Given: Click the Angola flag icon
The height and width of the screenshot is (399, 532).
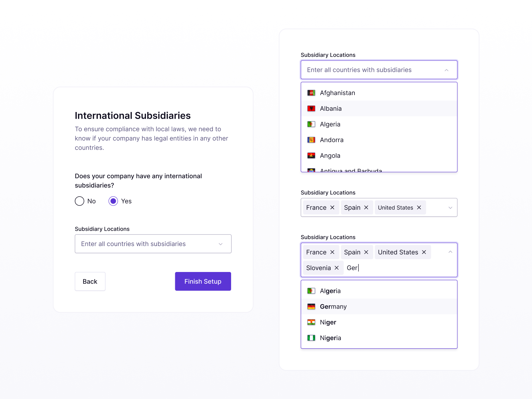Looking at the screenshot, I should [x=311, y=155].
